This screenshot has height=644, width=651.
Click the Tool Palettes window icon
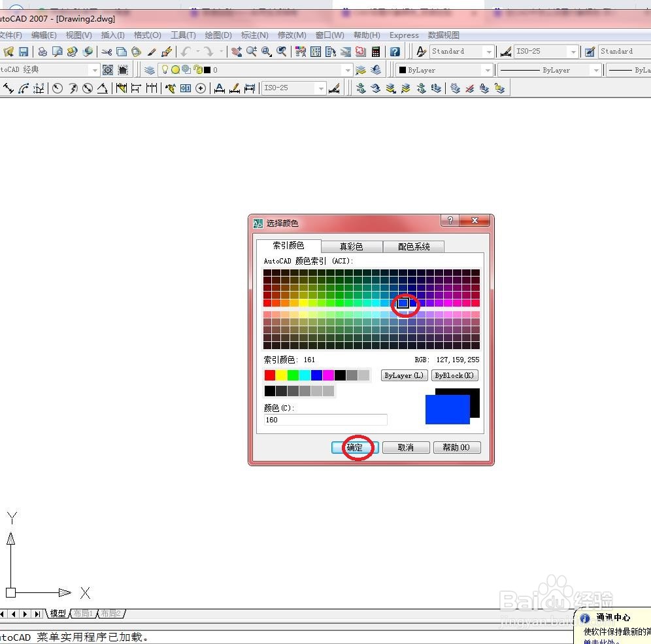coord(331,52)
